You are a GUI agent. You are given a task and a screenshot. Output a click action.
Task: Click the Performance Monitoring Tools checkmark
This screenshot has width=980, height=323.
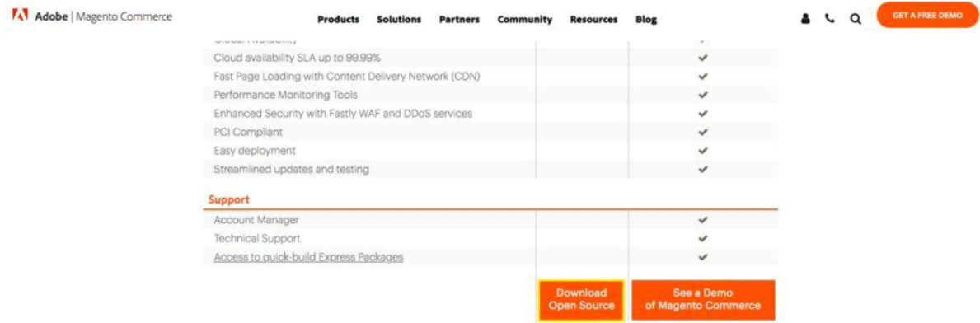(x=703, y=95)
